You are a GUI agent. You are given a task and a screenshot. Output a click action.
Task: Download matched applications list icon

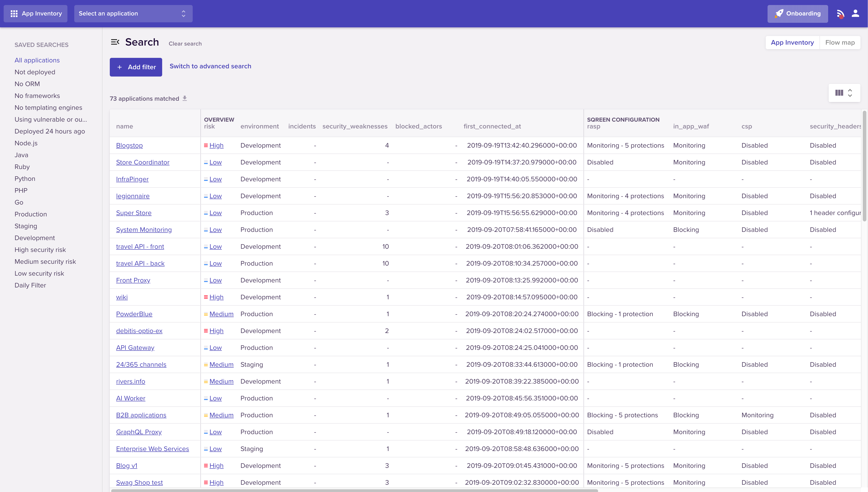click(185, 98)
